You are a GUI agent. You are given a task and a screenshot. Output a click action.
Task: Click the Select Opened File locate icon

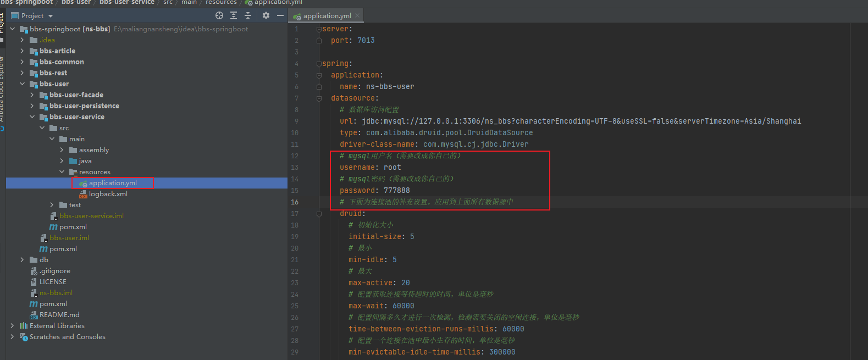click(219, 15)
